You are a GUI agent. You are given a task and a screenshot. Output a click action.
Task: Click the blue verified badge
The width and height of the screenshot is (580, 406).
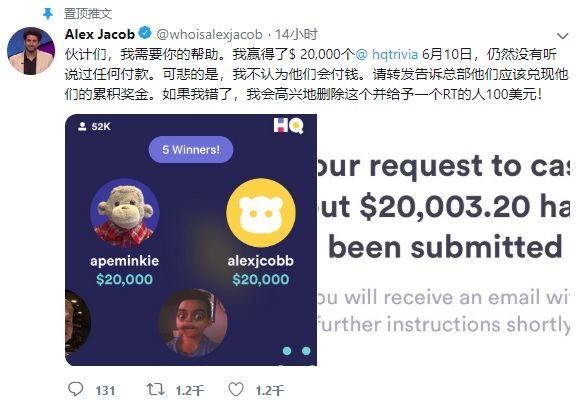point(145,33)
